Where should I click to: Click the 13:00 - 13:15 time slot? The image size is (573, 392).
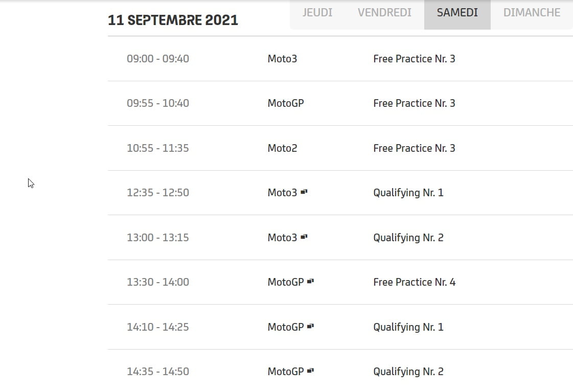coord(158,238)
